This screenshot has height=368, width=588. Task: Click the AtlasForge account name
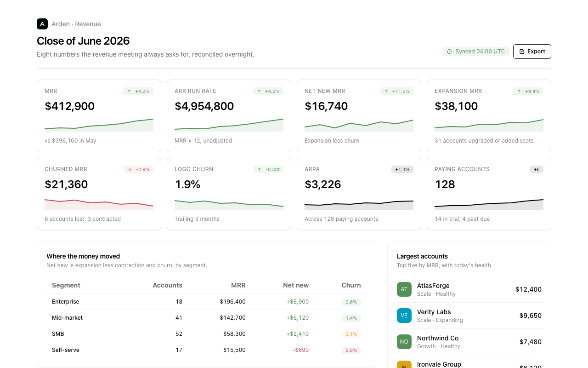tap(433, 286)
